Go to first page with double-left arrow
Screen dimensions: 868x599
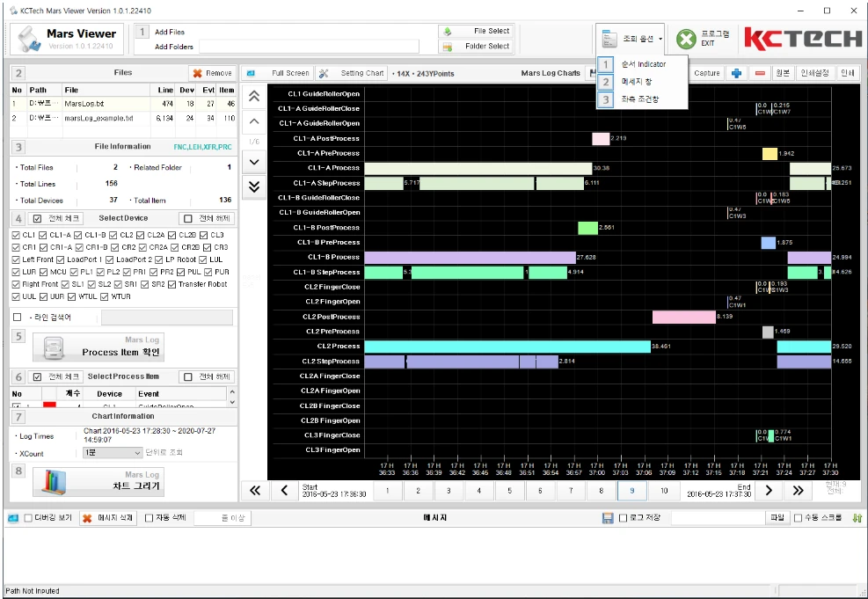(255, 491)
